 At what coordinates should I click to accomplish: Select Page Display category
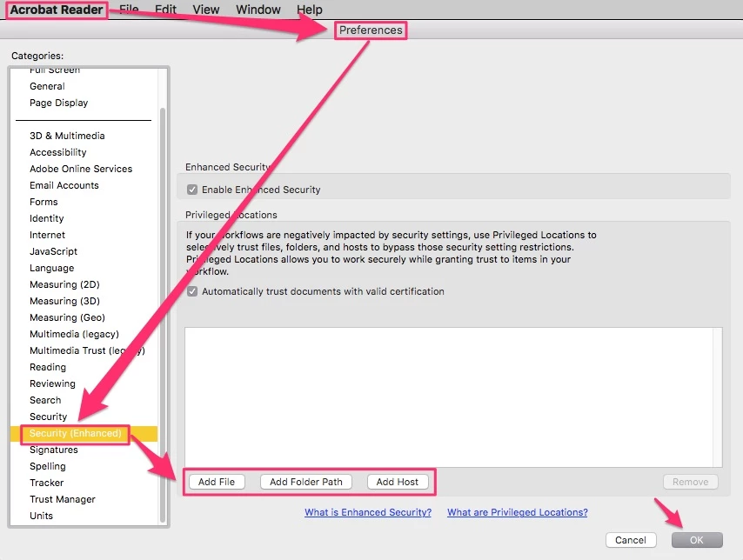[59, 103]
